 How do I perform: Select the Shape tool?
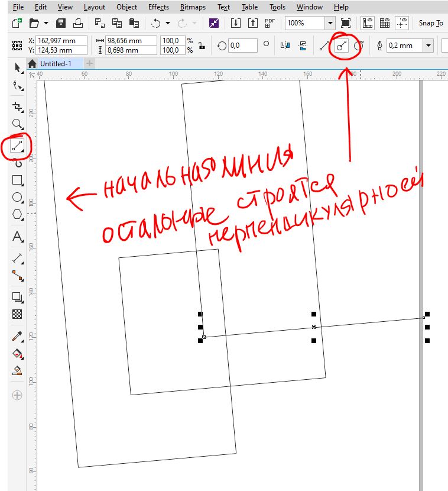pyautogui.click(x=17, y=85)
